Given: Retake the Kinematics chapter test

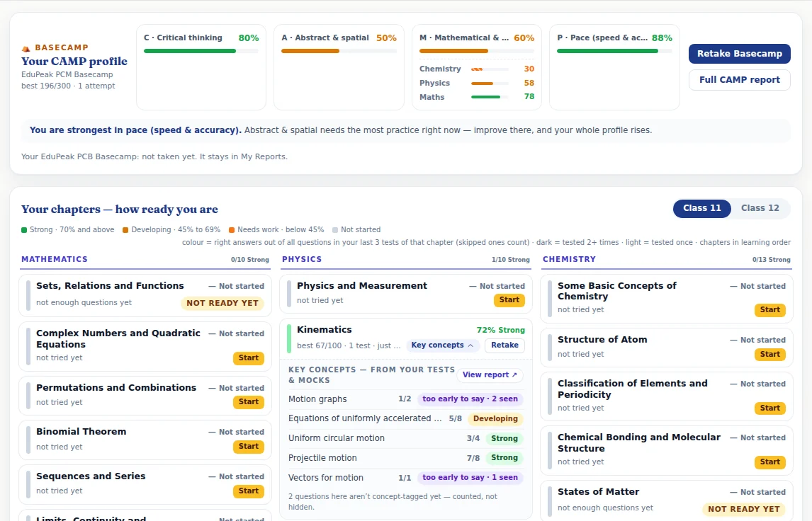Looking at the screenshot, I should (504, 345).
